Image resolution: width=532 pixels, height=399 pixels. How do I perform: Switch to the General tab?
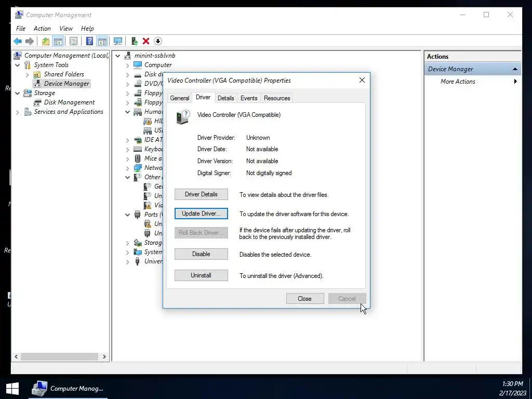point(179,98)
